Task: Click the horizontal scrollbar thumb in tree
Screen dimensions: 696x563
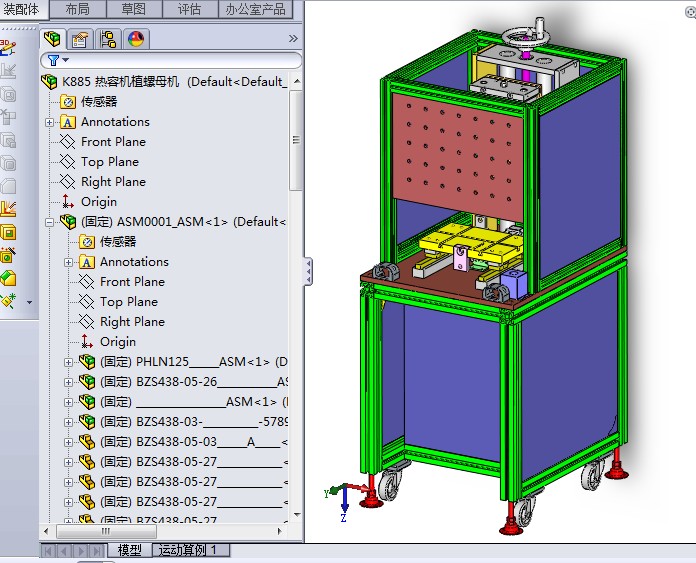Action: [x=106, y=531]
